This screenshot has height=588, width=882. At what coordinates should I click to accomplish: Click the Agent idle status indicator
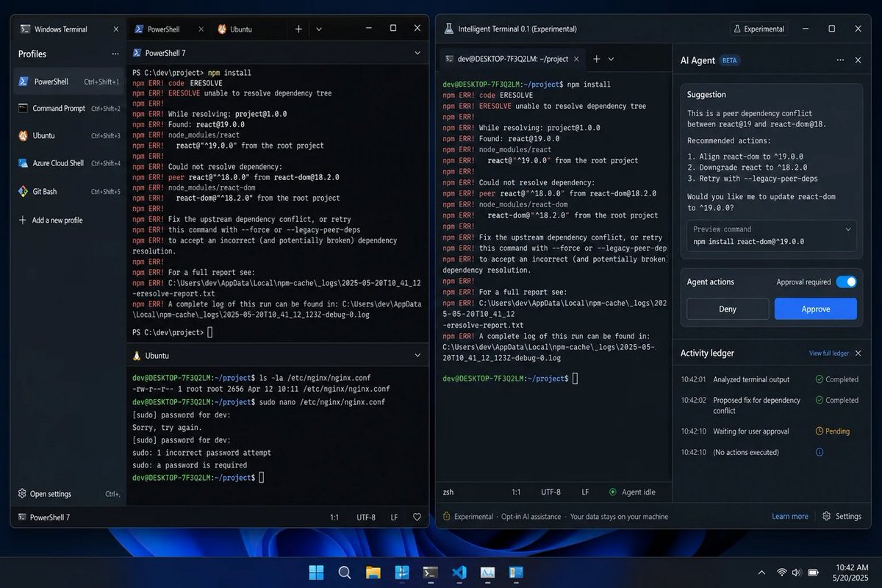632,492
